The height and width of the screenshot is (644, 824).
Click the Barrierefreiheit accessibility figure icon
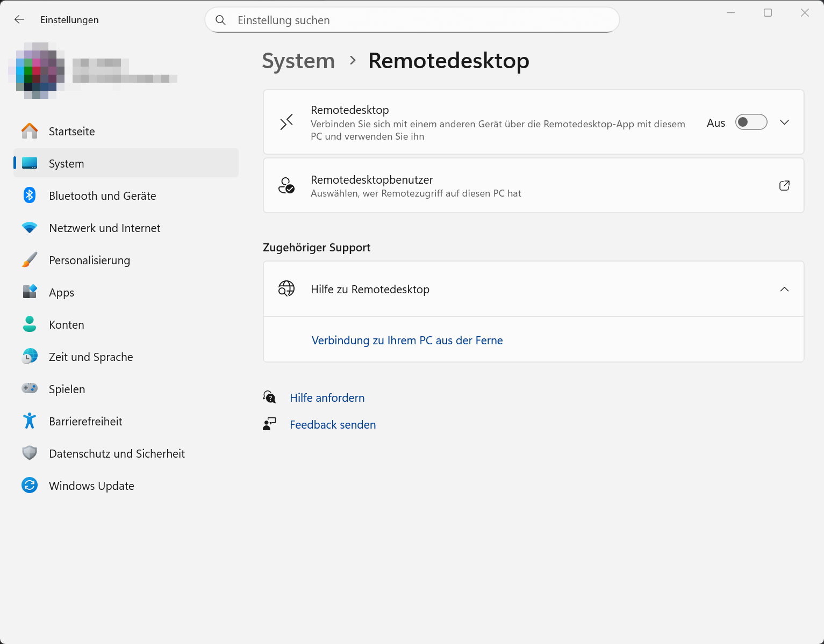coord(30,421)
